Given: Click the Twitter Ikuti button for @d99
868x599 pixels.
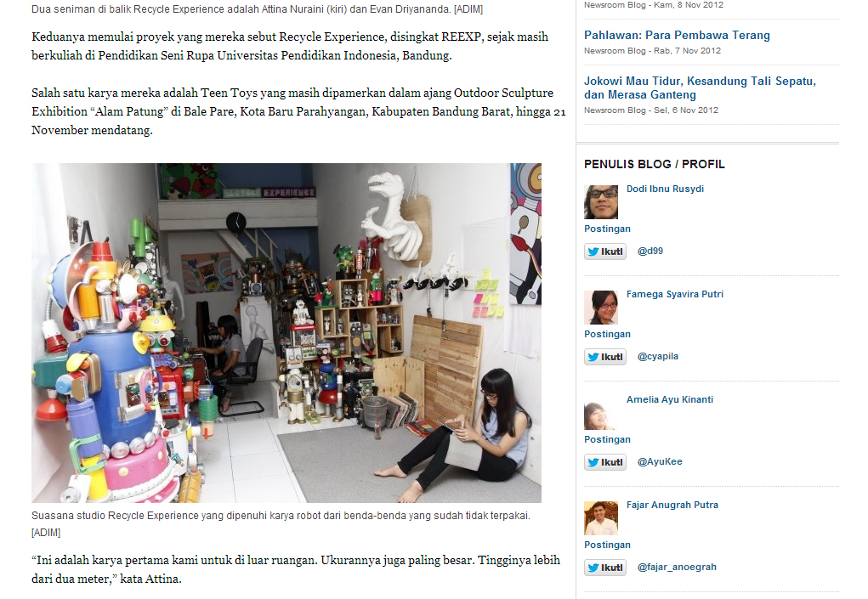Looking at the screenshot, I should 605,251.
